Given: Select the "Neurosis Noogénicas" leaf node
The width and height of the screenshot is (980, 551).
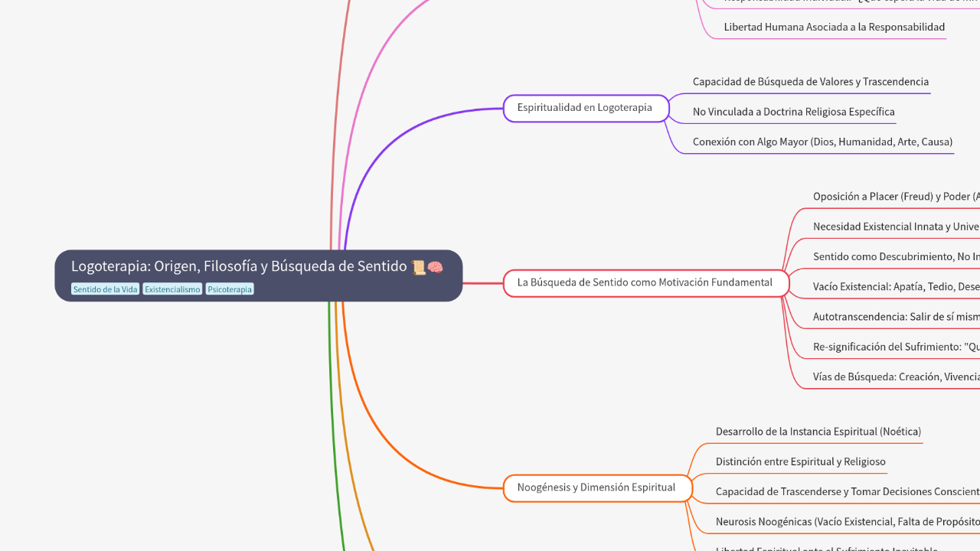Looking at the screenshot, I should pyautogui.click(x=847, y=522).
